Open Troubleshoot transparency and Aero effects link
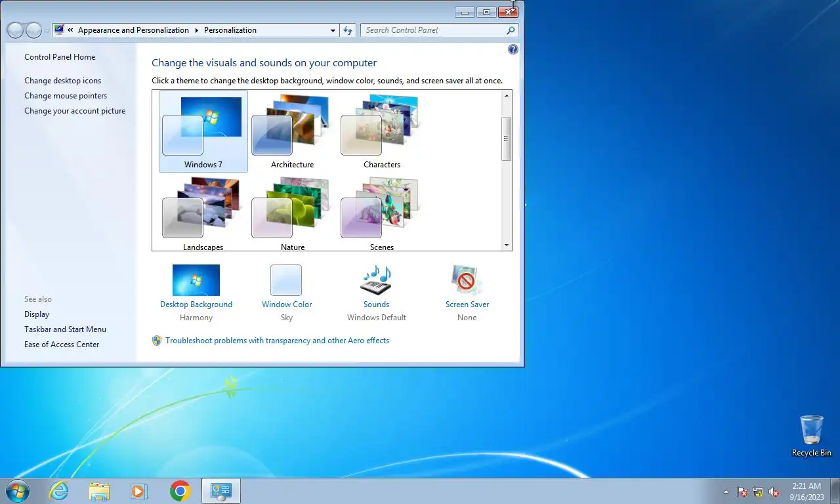Screen dimensions: 840x504 tap(277, 341)
